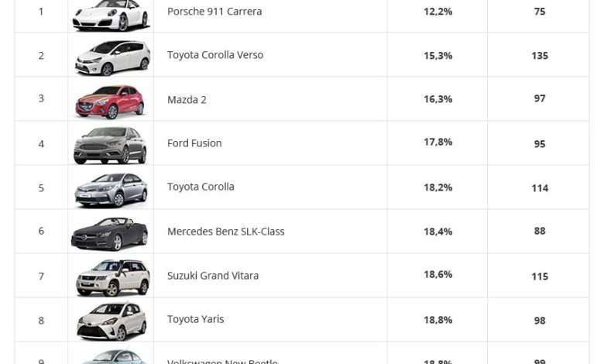Click the 115 value in Suzuki row
The height and width of the screenshot is (364, 604).
pyautogui.click(x=540, y=276)
